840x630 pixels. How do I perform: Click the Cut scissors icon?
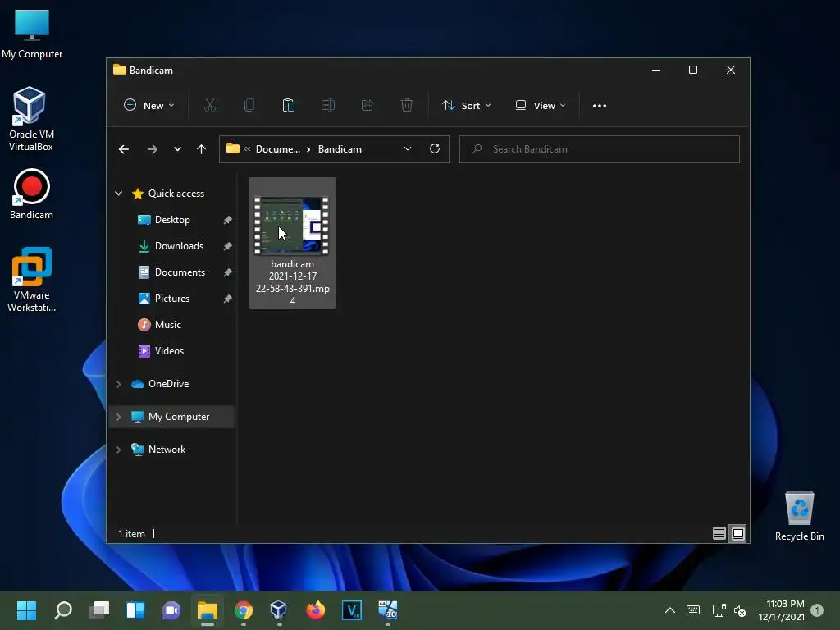210,106
